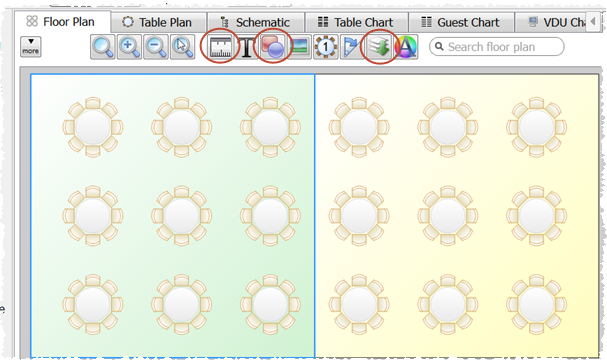
Task: Select the bottom-left round table in green zone
Action: coord(93,305)
